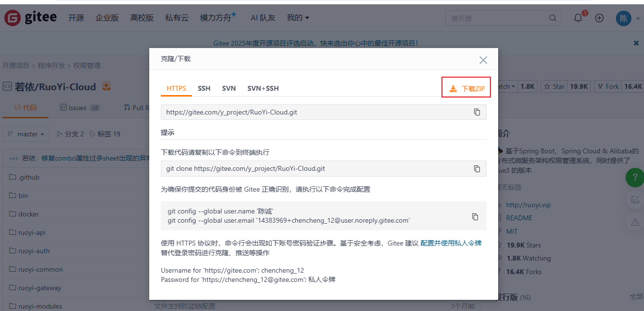
Task: Open the 开源 menu item
Action: coord(76,18)
